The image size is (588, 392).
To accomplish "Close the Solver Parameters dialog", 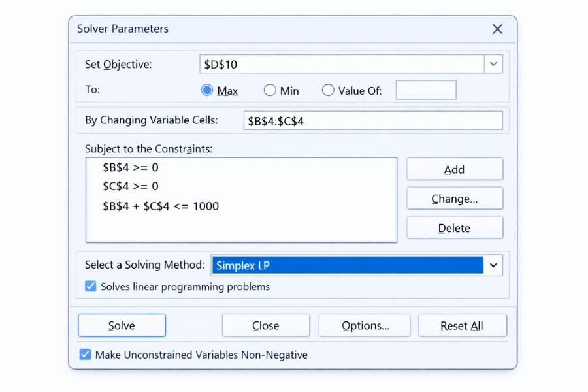I will click(265, 325).
